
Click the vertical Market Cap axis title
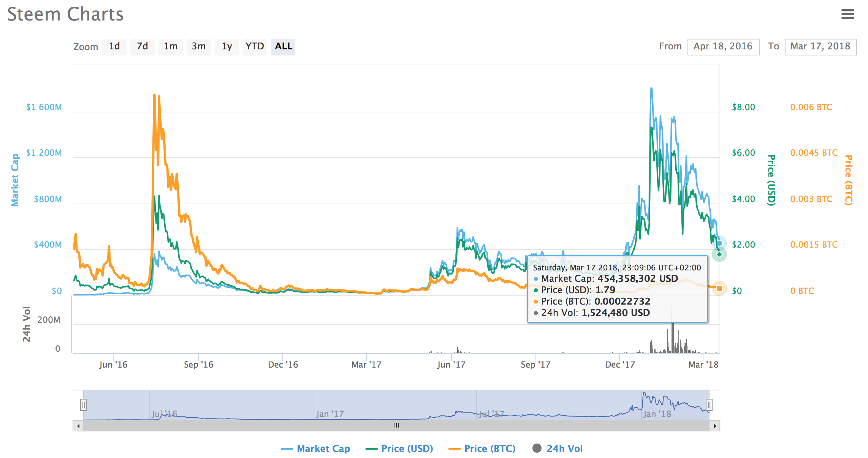15,180
